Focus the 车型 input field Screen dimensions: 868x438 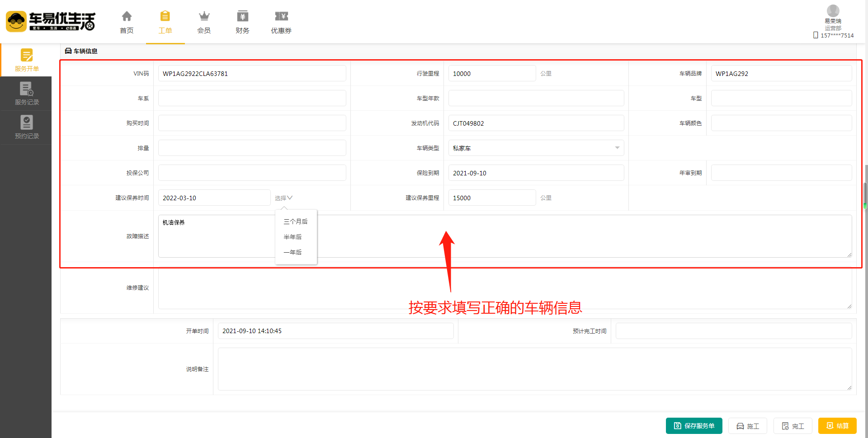[x=781, y=98]
